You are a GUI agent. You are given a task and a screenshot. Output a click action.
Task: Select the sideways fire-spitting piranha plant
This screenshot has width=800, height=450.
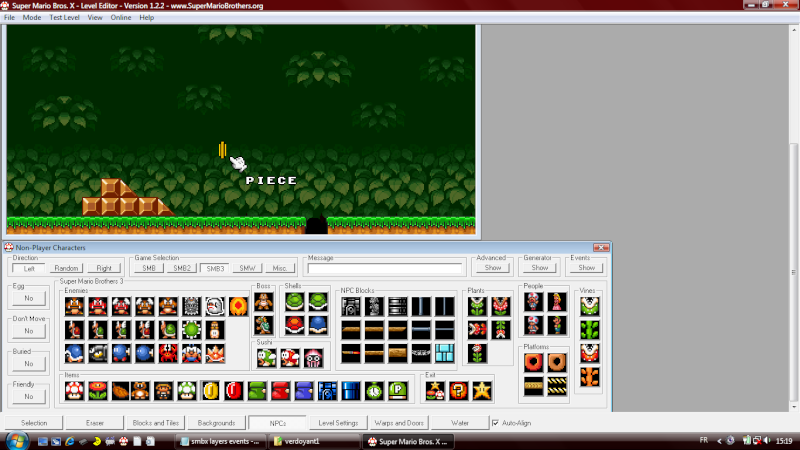[477, 330]
